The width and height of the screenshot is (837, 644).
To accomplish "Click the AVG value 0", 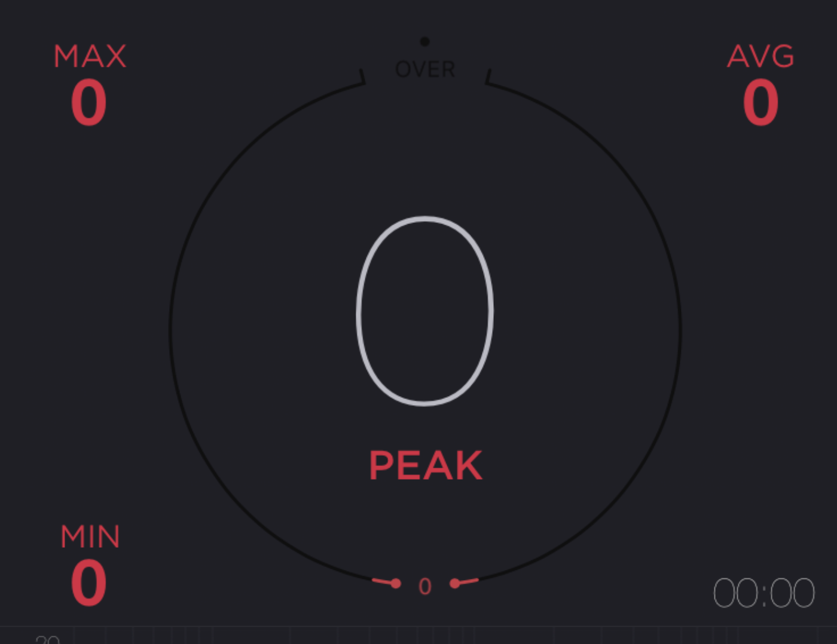I will pos(760,103).
